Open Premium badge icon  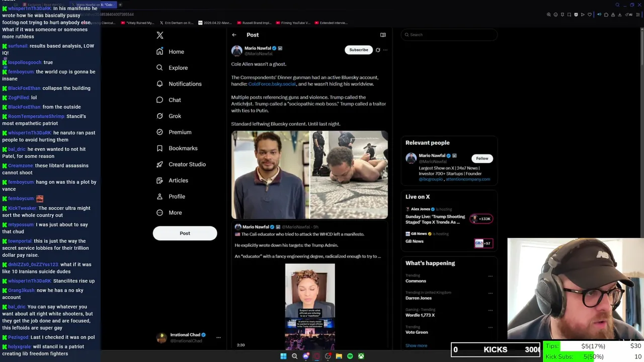click(159, 132)
